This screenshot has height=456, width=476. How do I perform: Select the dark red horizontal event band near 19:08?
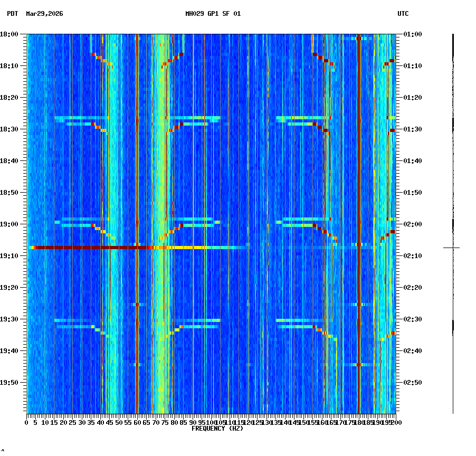106,246
